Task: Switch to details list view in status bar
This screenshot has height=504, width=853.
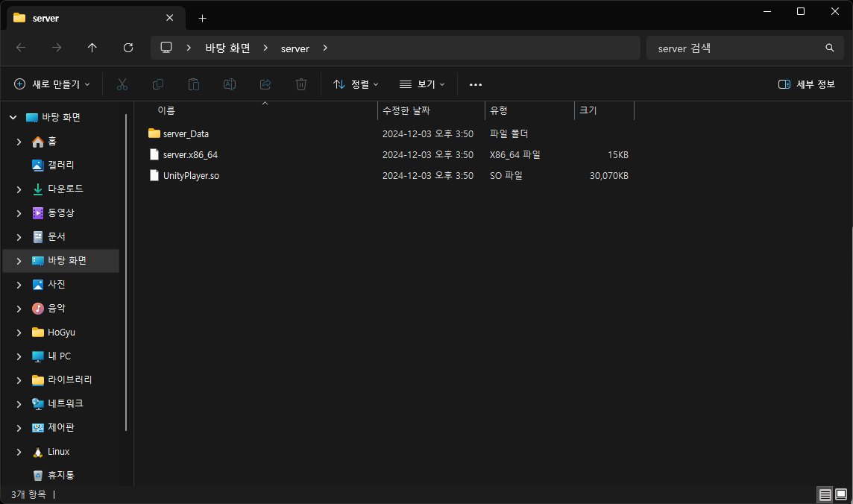Action: 825,494
